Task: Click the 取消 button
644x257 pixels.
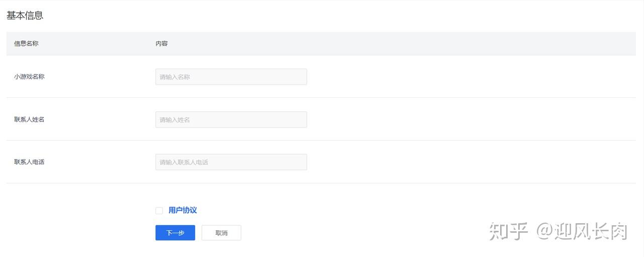Action: click(221, 233)
